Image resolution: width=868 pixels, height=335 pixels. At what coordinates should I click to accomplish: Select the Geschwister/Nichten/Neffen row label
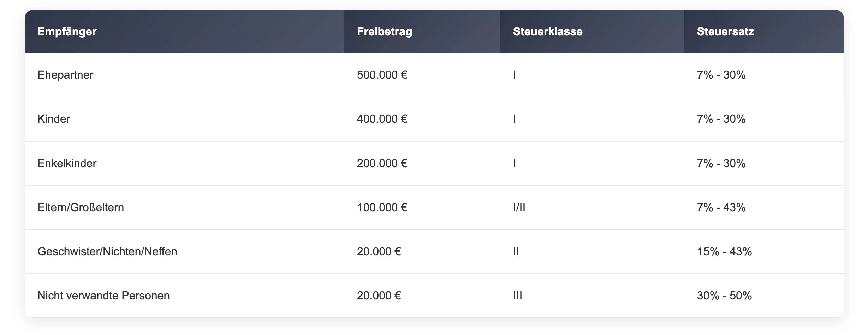pos(107,251)
